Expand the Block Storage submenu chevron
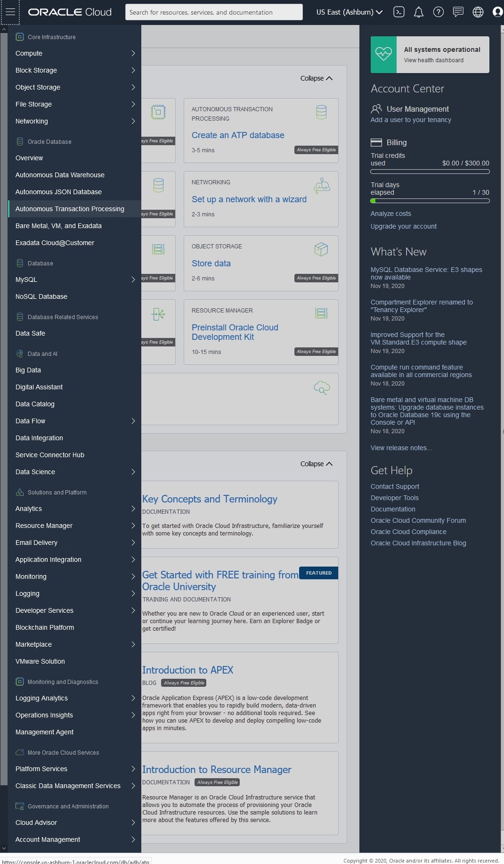The width and height of the screenshot is (504, 864). 133,70
